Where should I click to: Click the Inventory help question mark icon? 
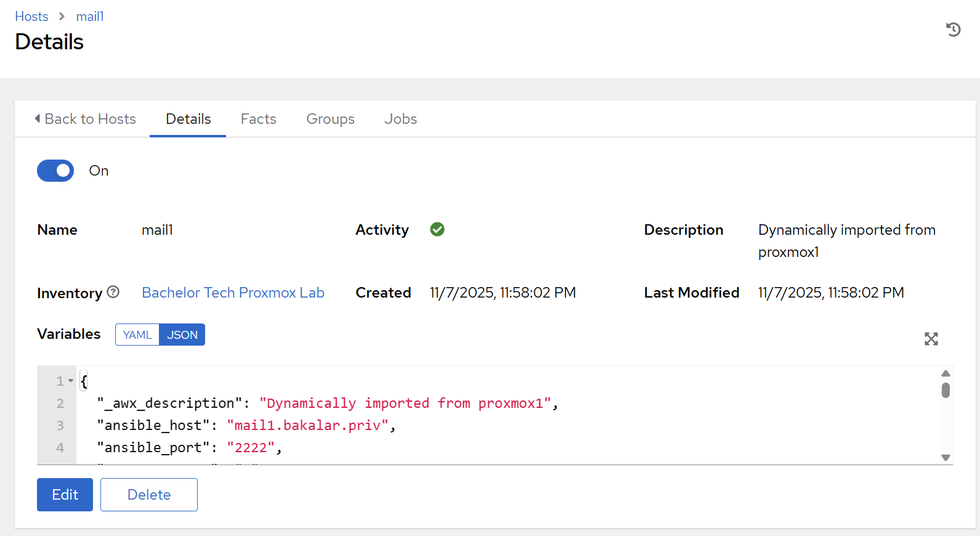[x=113, y=292]
